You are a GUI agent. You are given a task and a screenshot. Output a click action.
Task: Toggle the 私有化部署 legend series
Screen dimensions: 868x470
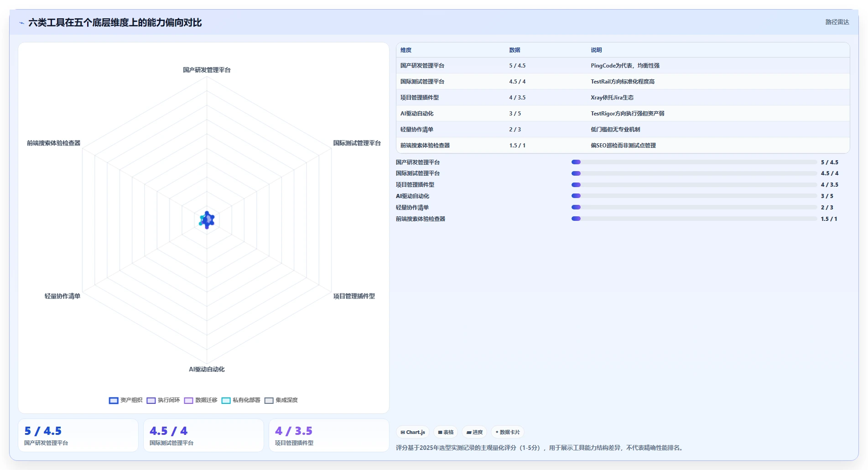[x=241, y=400]
